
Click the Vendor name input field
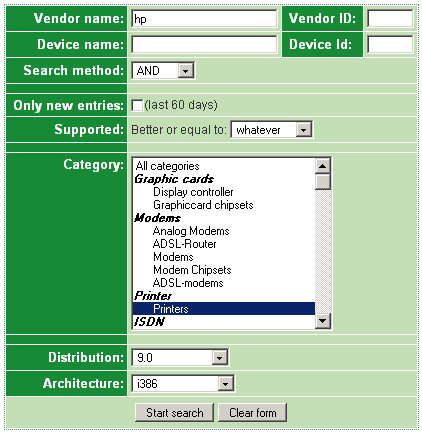[204, 19]
